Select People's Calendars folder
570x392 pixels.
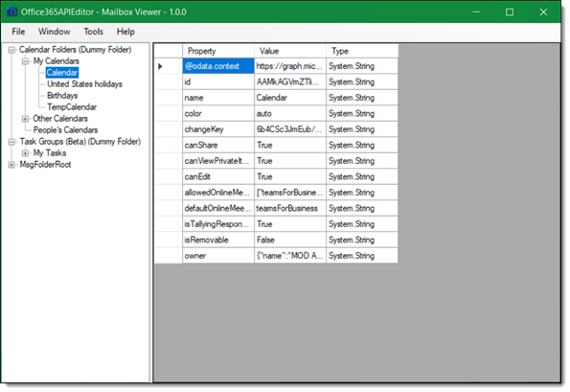click(x=65, y=130)
